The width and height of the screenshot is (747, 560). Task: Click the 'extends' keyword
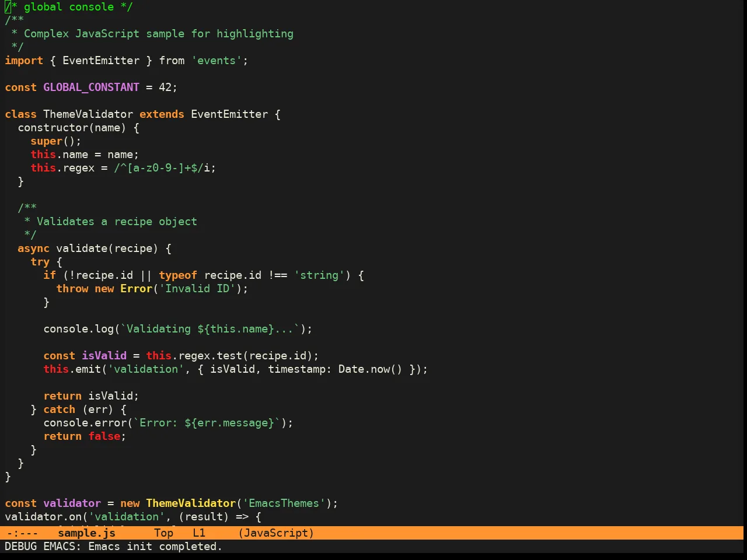pyautogui.click(x=162, y=114)
